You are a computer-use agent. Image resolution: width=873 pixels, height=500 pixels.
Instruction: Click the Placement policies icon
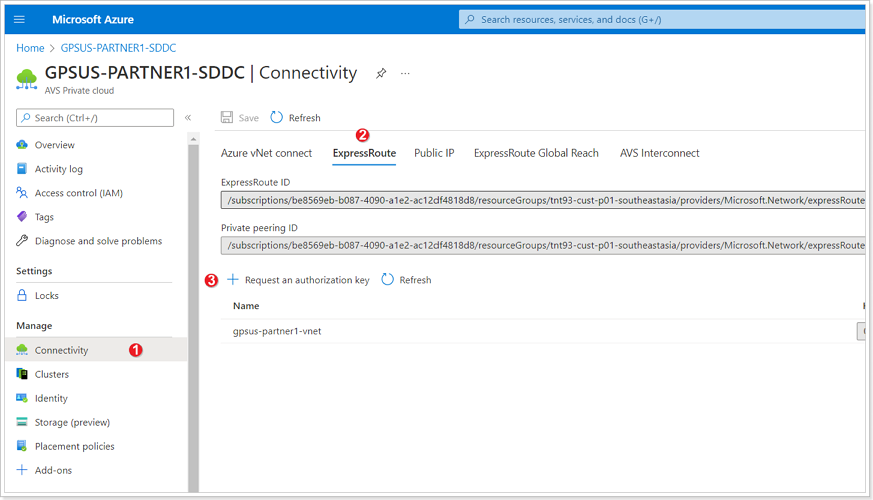pos(22,445)
